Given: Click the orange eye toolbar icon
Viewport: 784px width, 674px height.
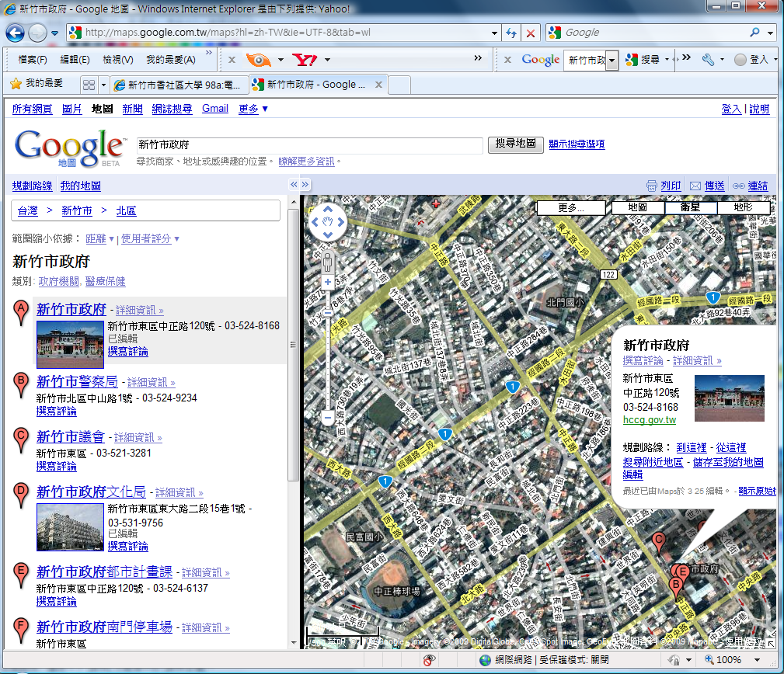Looking at the screenshot, I should pyautogui.click(x=259, y=60).
